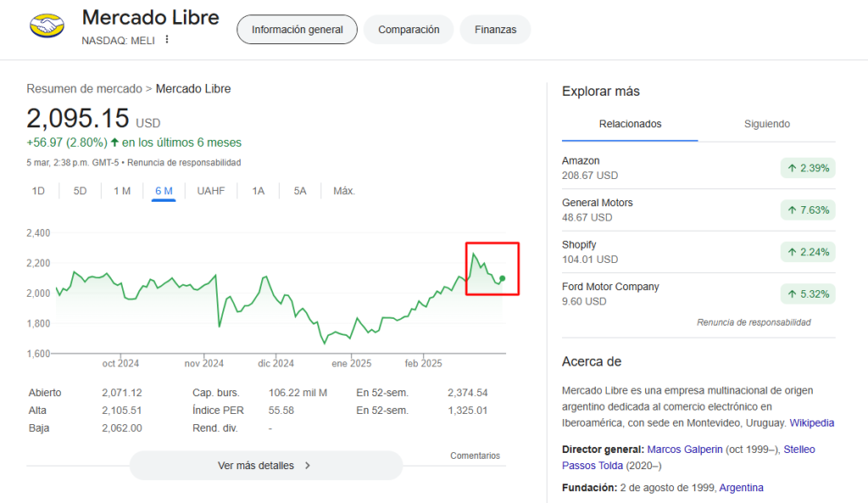Click Shopify's 2.24% change badge
The width and height of the screenshot is (868, 503).
[x=808, y=252]
